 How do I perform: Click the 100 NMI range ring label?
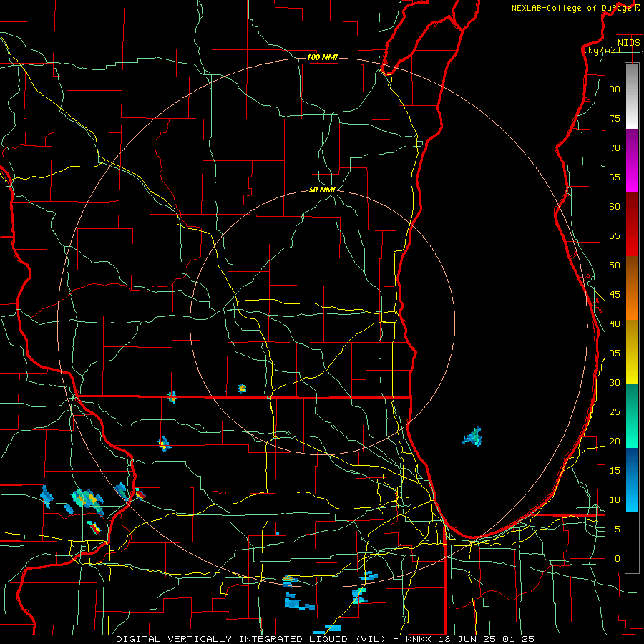tap(322, 57)
